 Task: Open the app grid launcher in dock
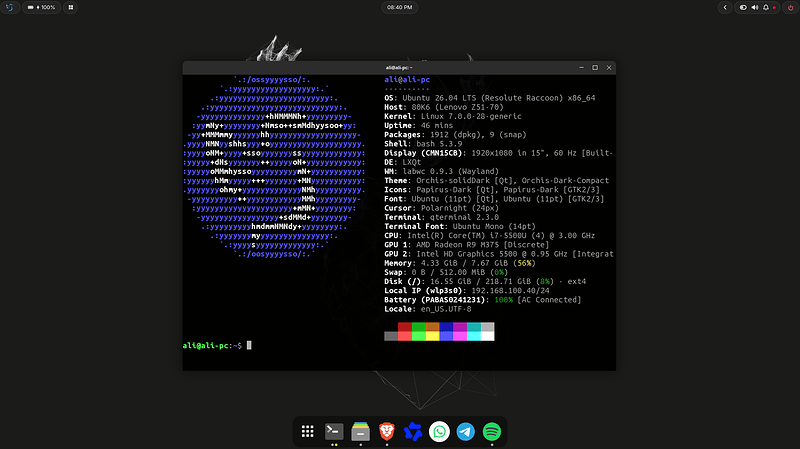[x=308, y=432]
